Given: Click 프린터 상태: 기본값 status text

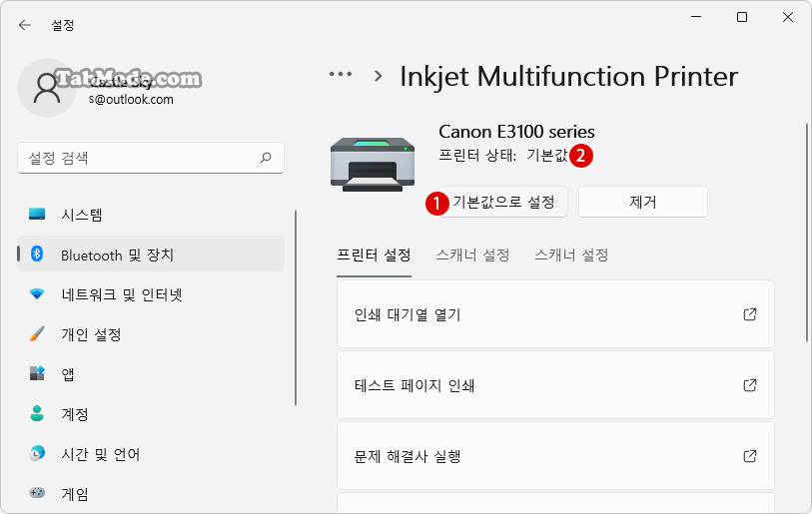Looking at the screenshot, I should [503, 155].
